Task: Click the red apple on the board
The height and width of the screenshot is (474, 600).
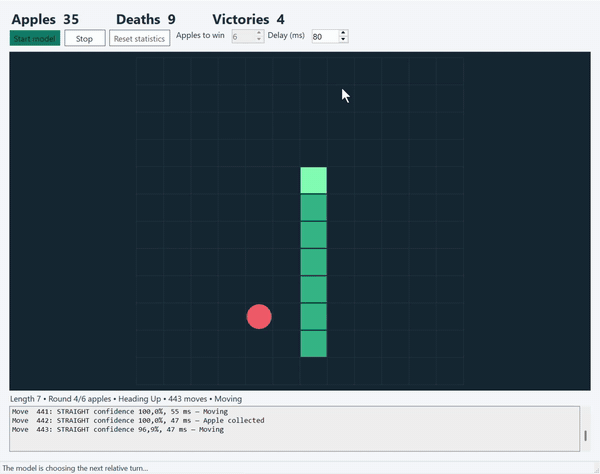Action: pos(259,317)
